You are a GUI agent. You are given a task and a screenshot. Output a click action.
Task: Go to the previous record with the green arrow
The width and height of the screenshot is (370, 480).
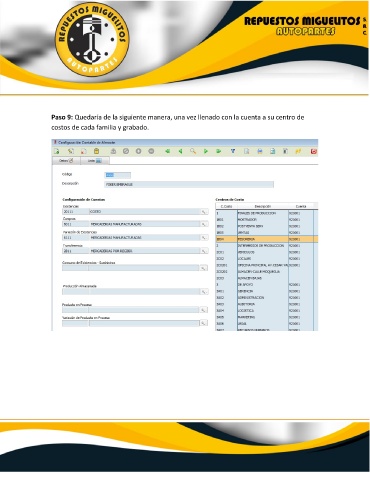[x=180, y=151]
